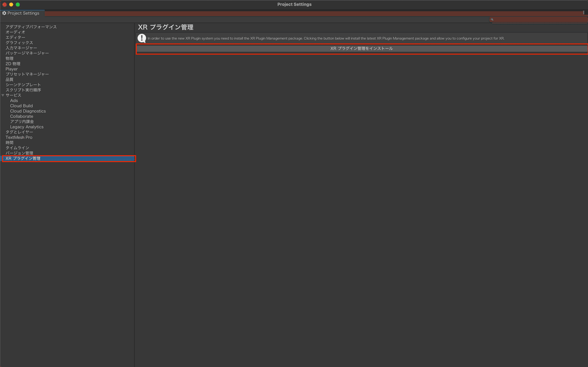
Task: Collapse the サービス group triangle
Action: click(x=3, y=95)
